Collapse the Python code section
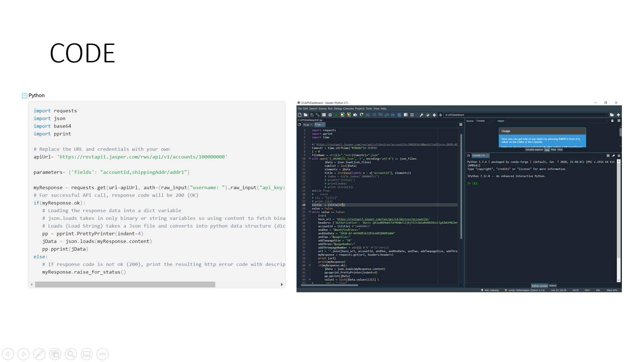The height and width of the screenshot is (362, 644). [24, 96]
